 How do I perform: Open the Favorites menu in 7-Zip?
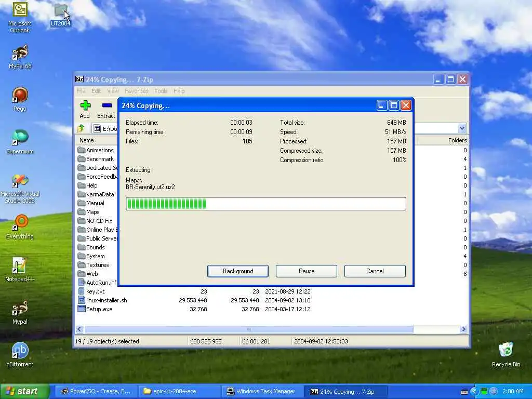137,91
